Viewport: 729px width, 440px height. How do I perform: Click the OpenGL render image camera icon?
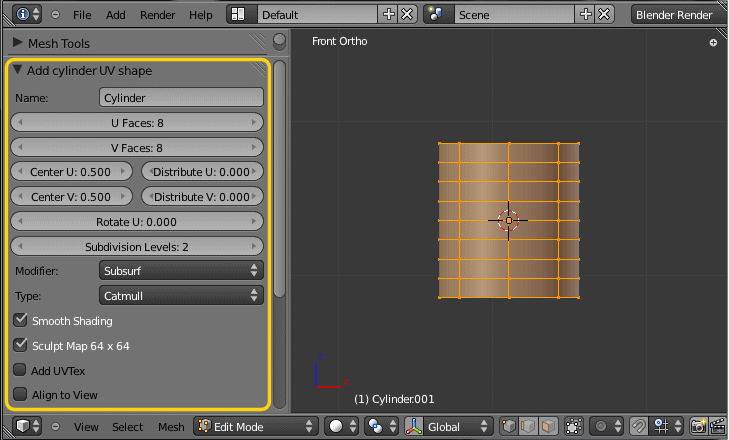coord(699,426)
